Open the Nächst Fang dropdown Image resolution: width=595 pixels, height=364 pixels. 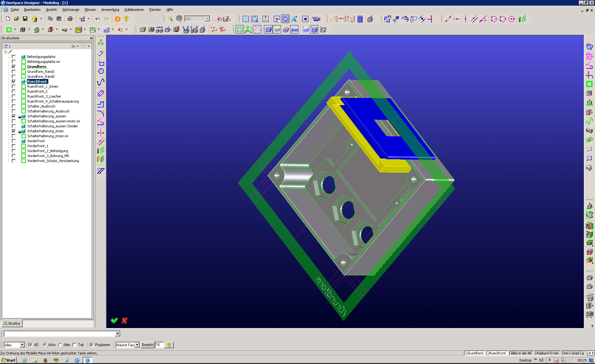click(137, 345)
